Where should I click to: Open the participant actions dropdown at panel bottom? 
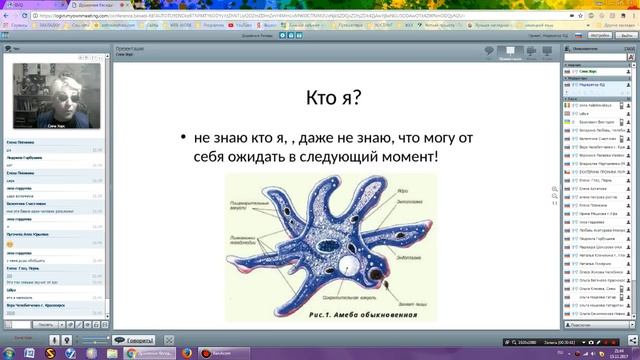coord(632,325)
